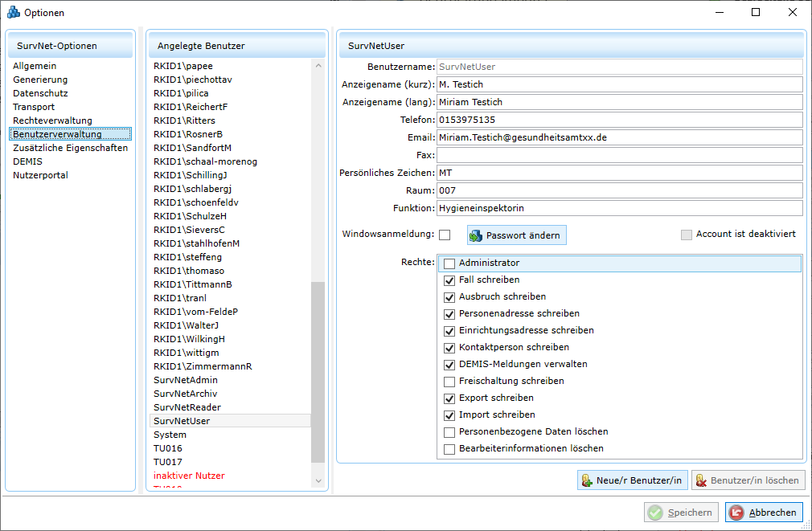Click the red arrow icon on Abbrechen

pyautogui.click(x=736, y=513)
